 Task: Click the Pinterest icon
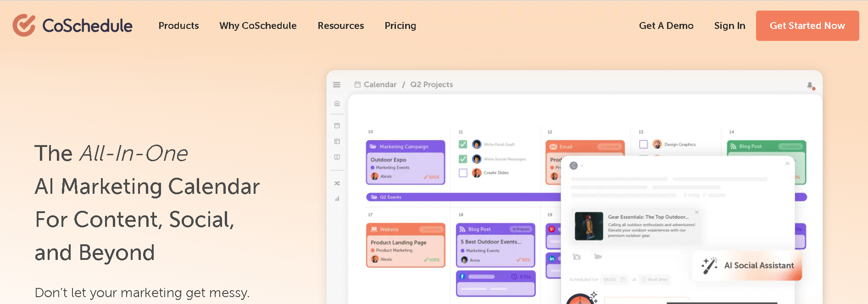pos(552,229)
